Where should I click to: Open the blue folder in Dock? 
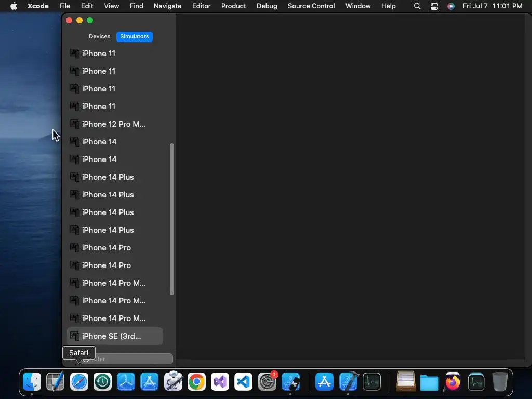click(x=429, y=382)
